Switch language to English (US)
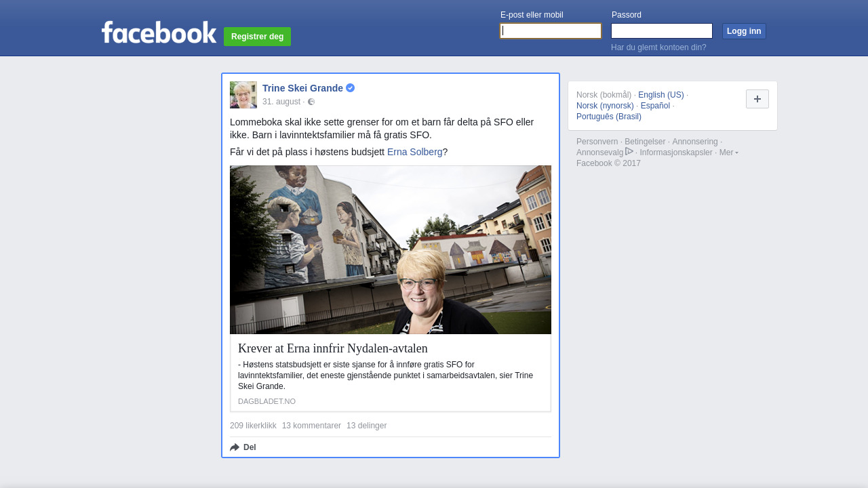Viewport: 868px width, 488px height. click(661, 95)
